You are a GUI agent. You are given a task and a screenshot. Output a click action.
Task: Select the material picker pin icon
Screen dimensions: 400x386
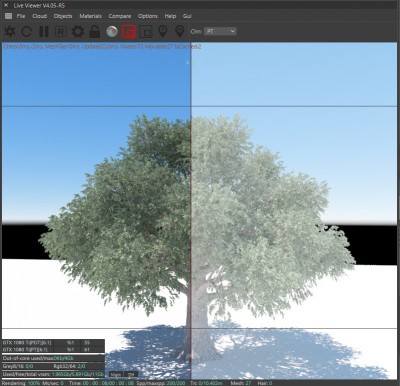pos(180,31)
